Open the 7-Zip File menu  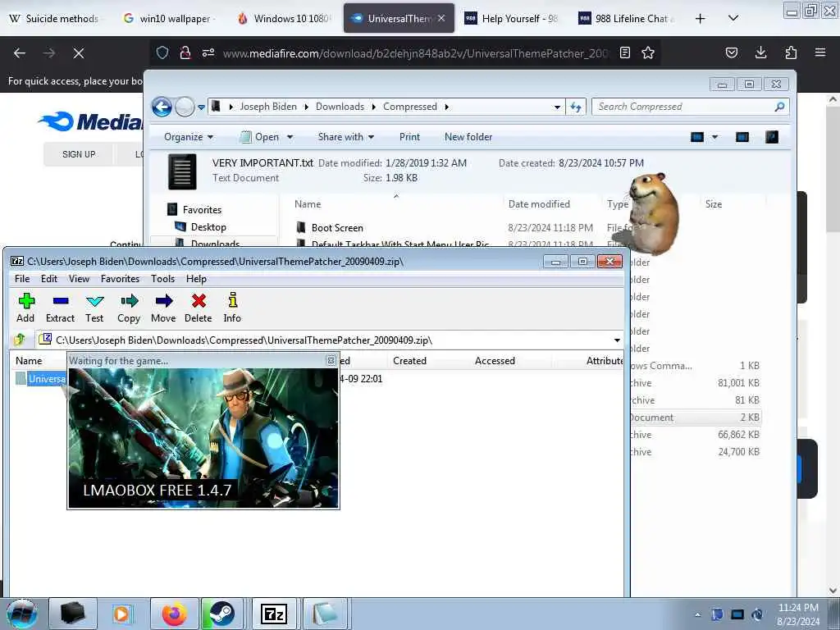(x=22, y=279)
